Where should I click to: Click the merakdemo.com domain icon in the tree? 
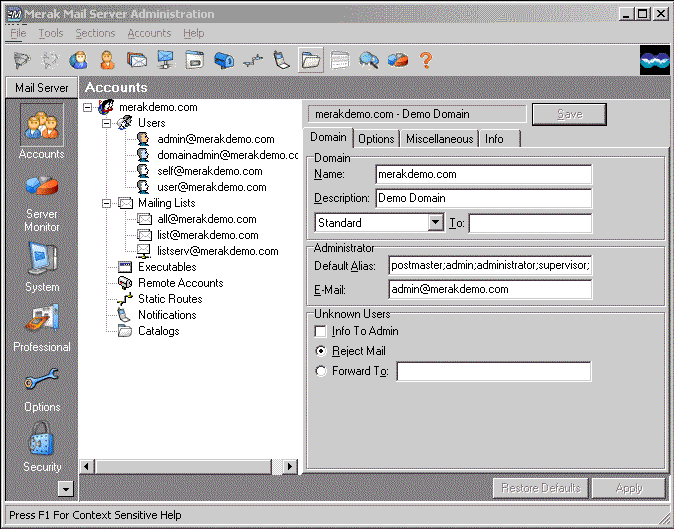point(106,107)
